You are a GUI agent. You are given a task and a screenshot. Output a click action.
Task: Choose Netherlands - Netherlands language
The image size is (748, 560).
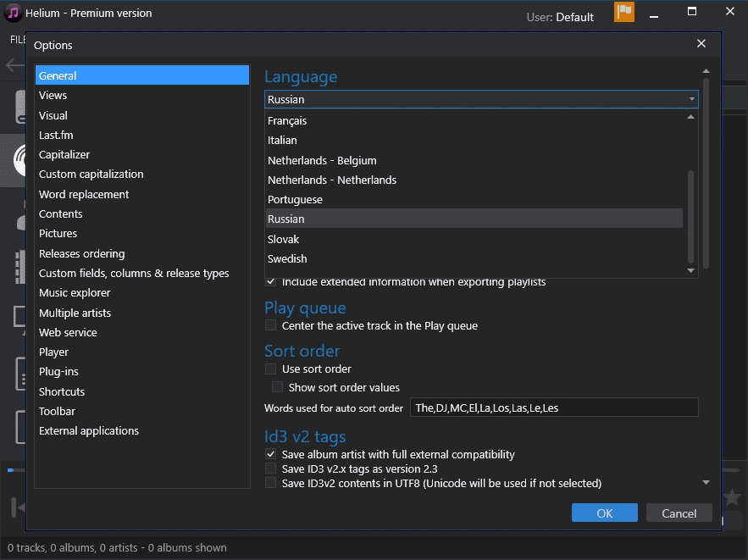[x=474, y=180]
